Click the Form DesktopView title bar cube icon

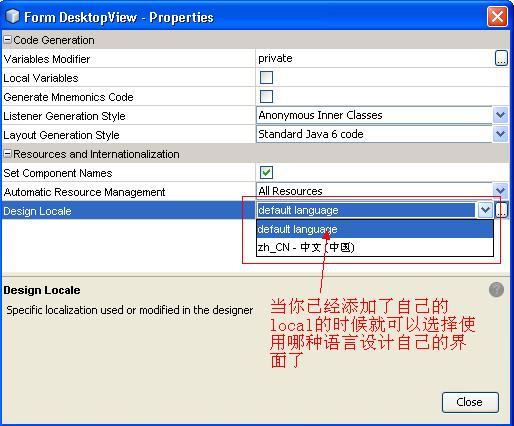(13, 16)
